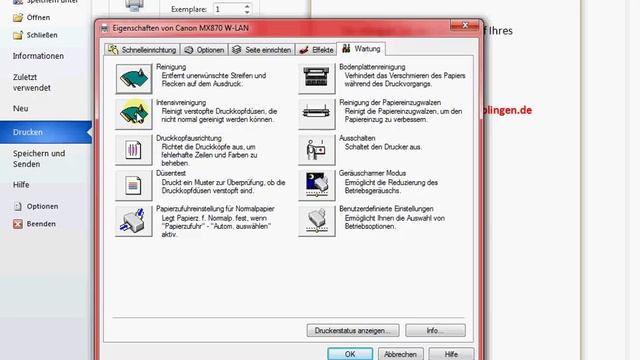This screenshot has width=640, height=360.
Task: Switch to the Optionen tab in dialog
Action: (204, 50)
